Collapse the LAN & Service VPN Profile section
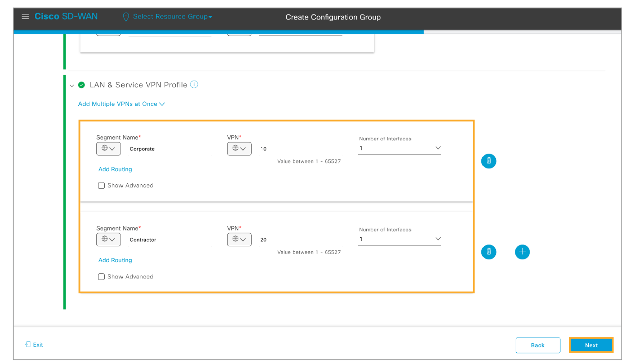Image resolution: width=629 pixels, height=364 pixels. pos(72,86)
